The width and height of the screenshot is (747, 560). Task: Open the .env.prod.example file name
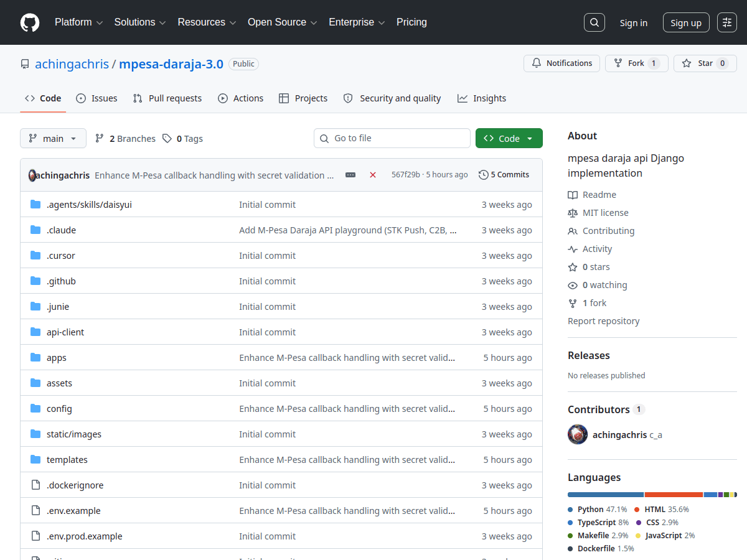pyautogui.click(x=85, y=536)
